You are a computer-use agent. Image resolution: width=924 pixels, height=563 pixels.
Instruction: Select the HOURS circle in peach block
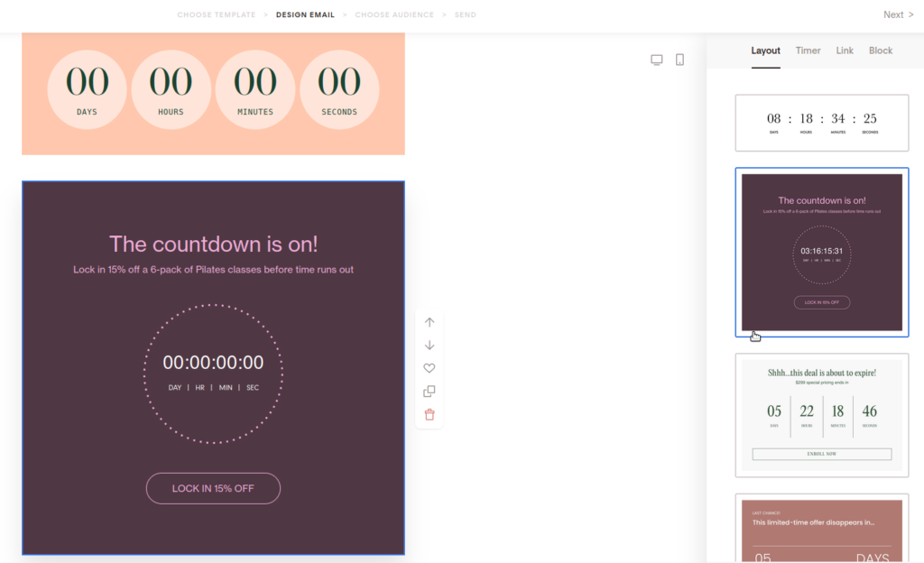[171, 89]
